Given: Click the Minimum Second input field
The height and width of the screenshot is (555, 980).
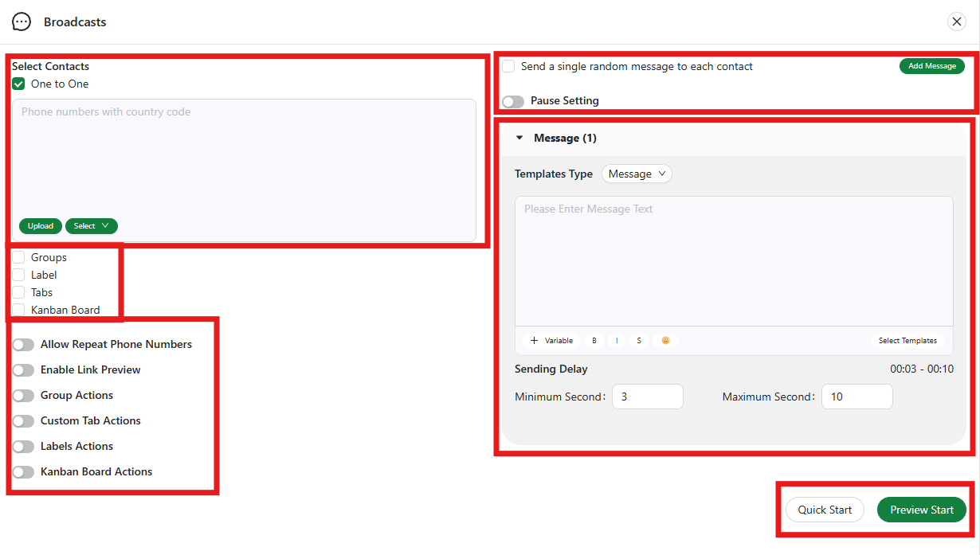Looking at the screenshot, I should pos(647,397).
